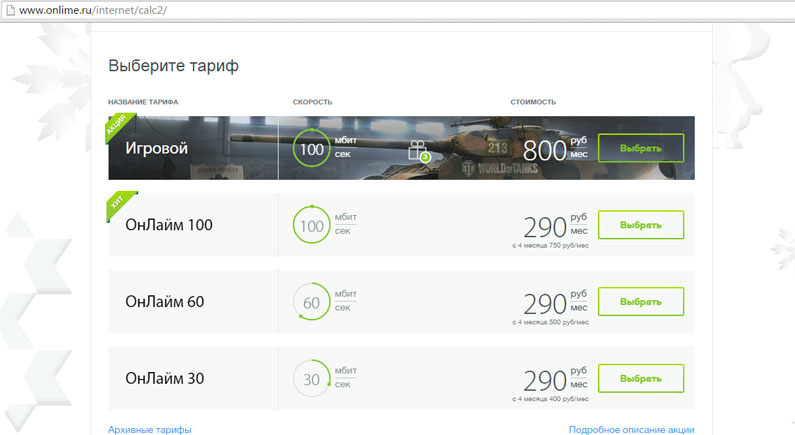Click the 100 speed gauge for ОнЛайм 100
The image size is (795, 435).
[x=311, y=225]
